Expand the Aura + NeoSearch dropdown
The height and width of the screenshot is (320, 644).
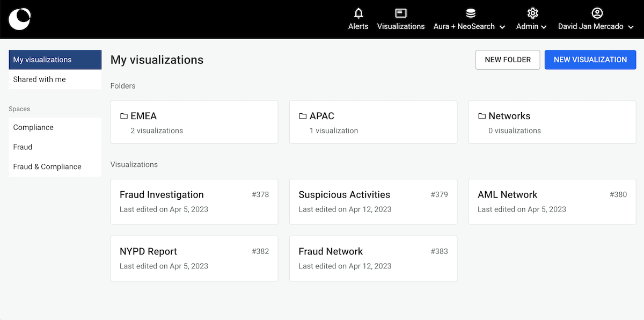click(x=502, y=27)
